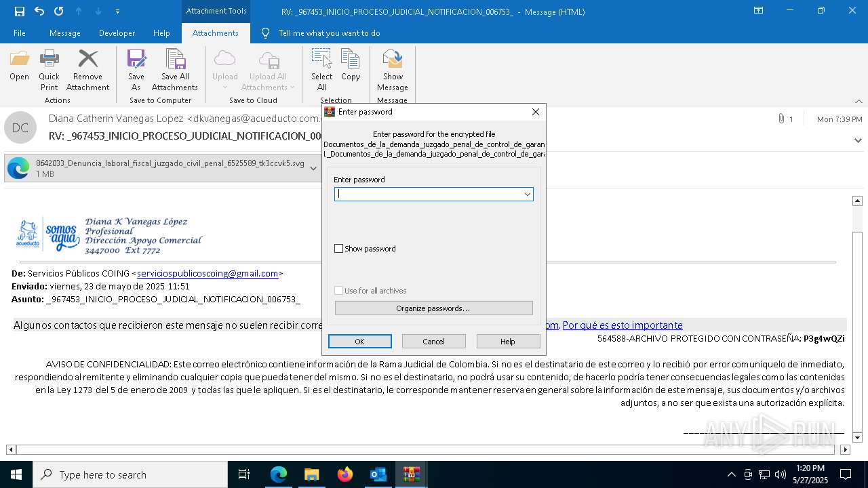Click Save As in the ribbon

[136, 70]
